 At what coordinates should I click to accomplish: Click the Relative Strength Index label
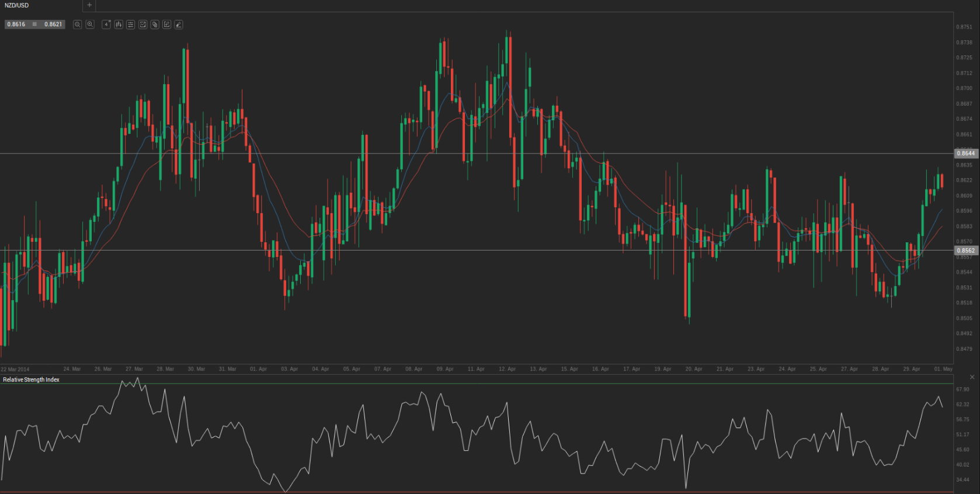click(x=32, y=380)
